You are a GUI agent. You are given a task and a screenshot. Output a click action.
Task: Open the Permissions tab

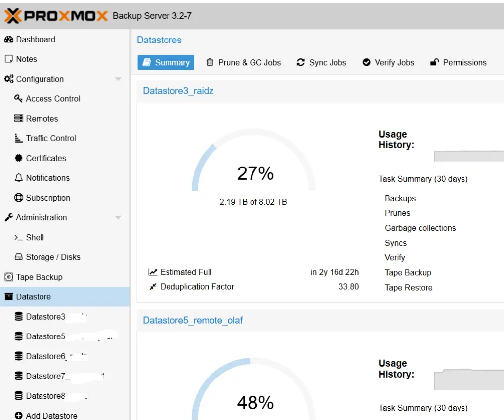pyautogui.click(x=459, y=62)
